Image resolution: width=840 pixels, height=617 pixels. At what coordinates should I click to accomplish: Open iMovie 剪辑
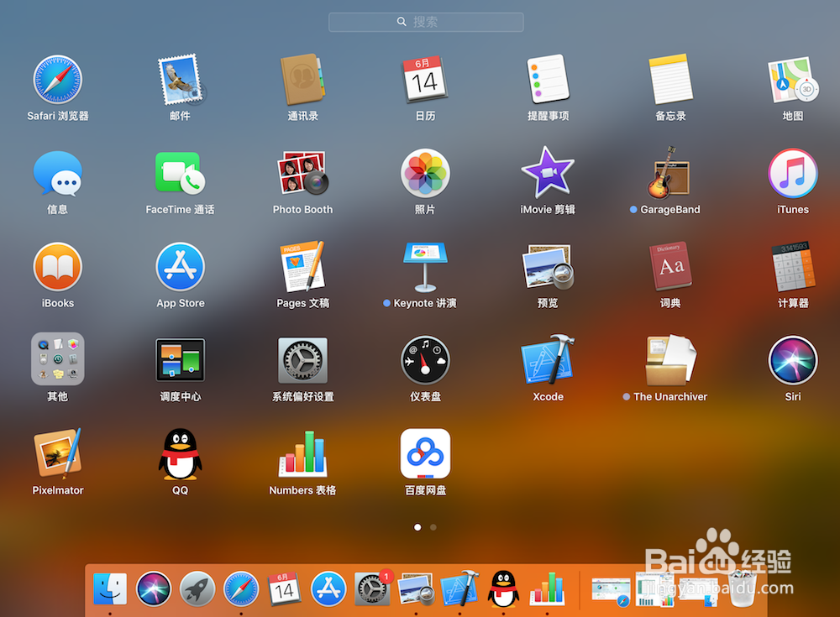(548, 172)
